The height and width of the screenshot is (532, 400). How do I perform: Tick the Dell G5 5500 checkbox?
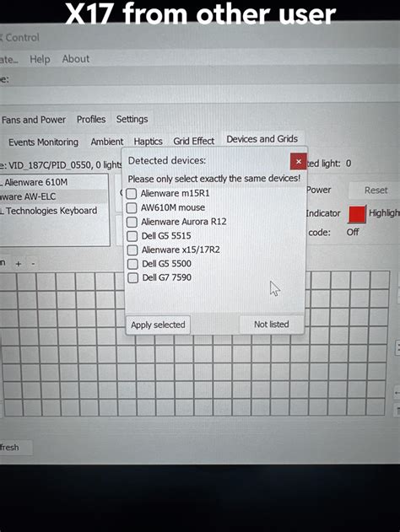click(x=132, y=264)
